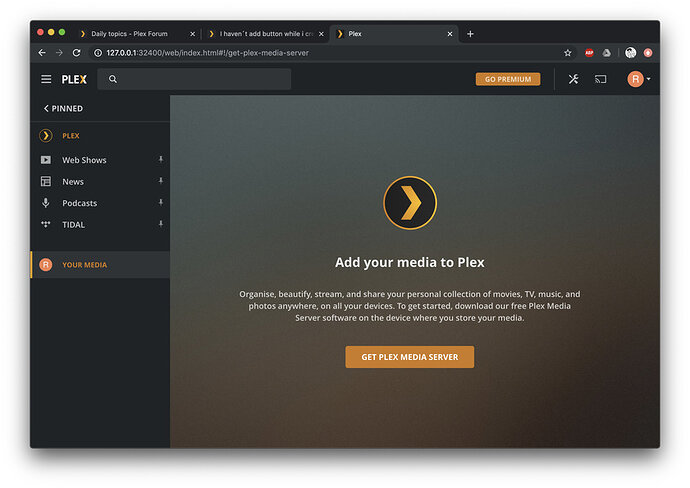Close the Daily topics tab
This screenshot has width=690, height=488.
click(x=192, y=34)
